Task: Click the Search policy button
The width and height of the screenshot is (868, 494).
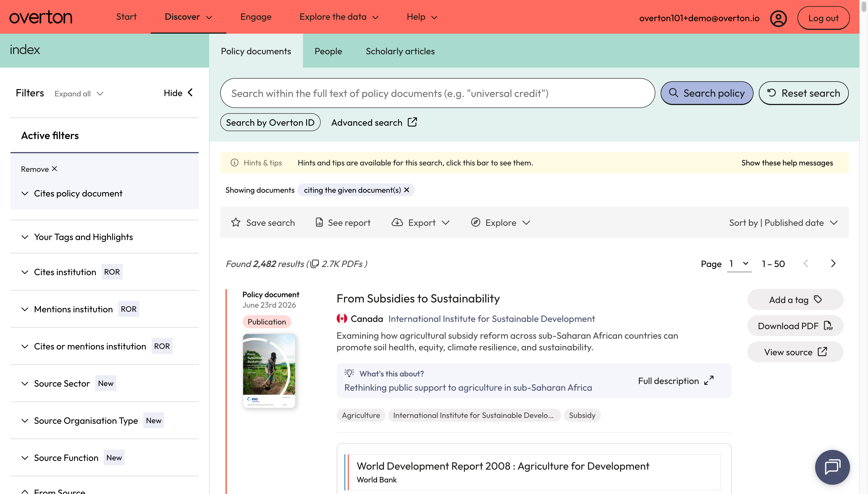Action: 706,93
